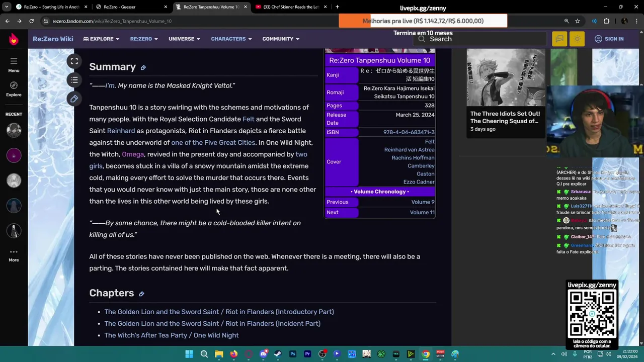644x362 pixels.
Task: Open Rachins Hoffman cover character link
Action: tap(413, 158)
